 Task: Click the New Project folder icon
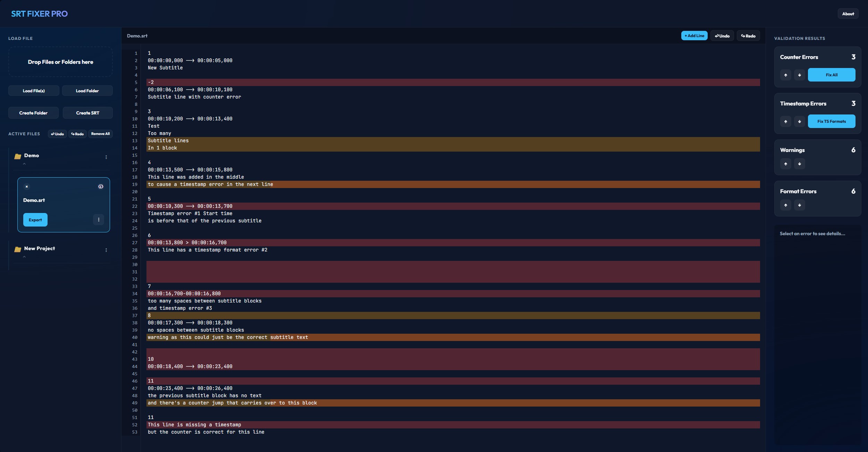[18, 249]
